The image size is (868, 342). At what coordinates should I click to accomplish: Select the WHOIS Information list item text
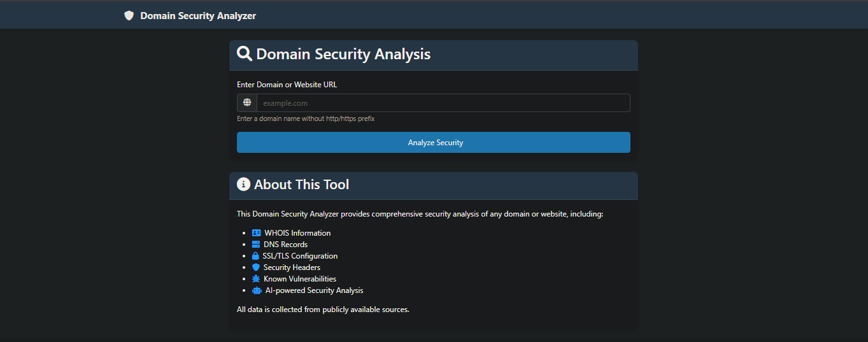tap(297, 233)
